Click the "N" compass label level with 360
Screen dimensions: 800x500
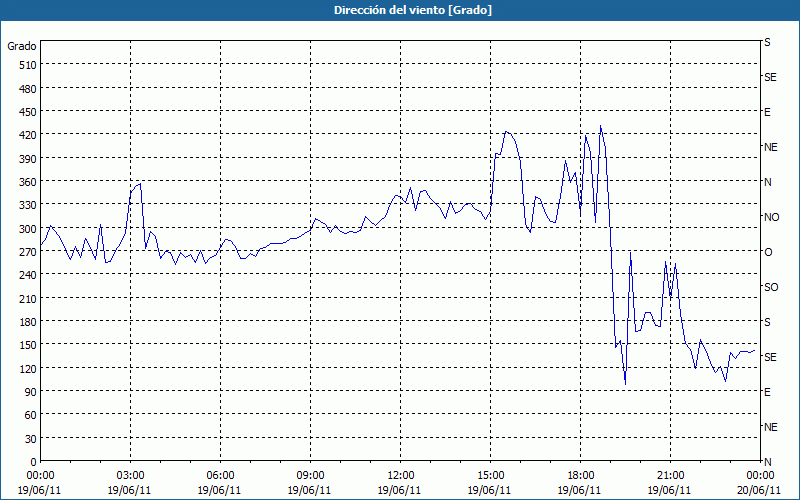click(768, 182)
